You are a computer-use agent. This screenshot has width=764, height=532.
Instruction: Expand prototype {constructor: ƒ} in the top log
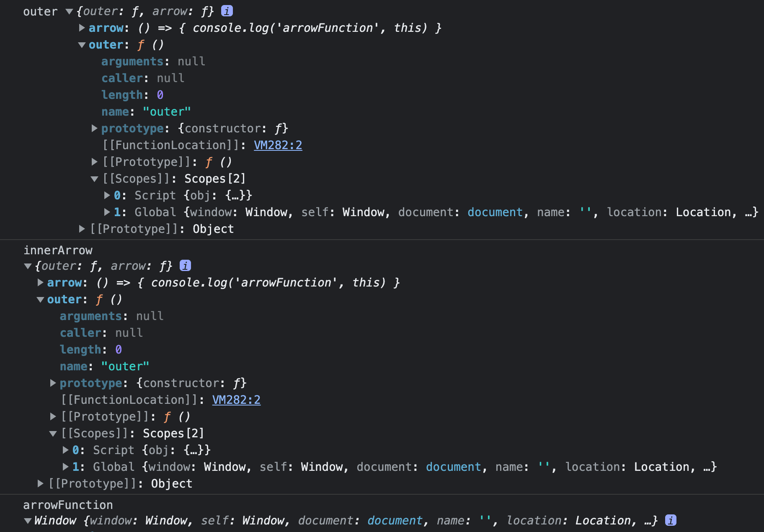[95, 129]
